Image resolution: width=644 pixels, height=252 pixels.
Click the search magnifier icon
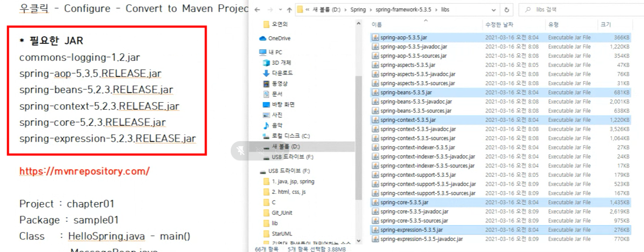click(527, 9)
